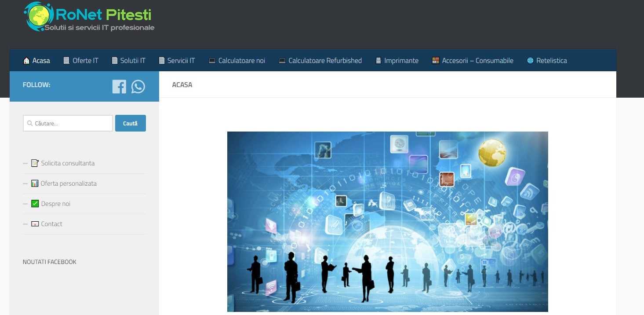Image resolution: width=644 pixels, height=315 pixels.
Task: Click the envelope icon beside Contact
Action: coord(35,224)
